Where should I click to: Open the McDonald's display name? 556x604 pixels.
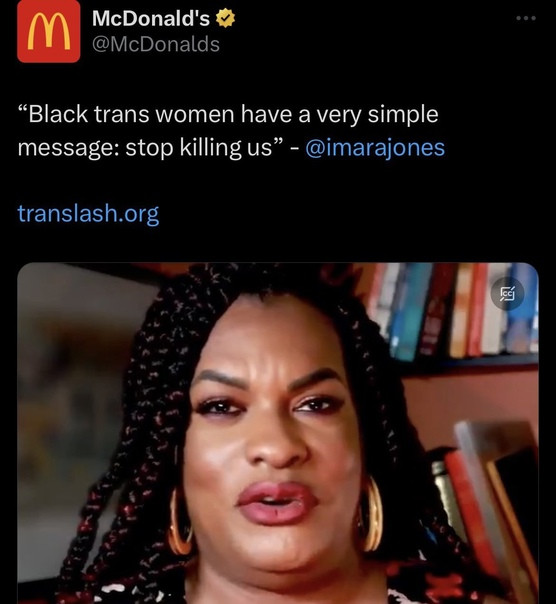coord(151,18)
